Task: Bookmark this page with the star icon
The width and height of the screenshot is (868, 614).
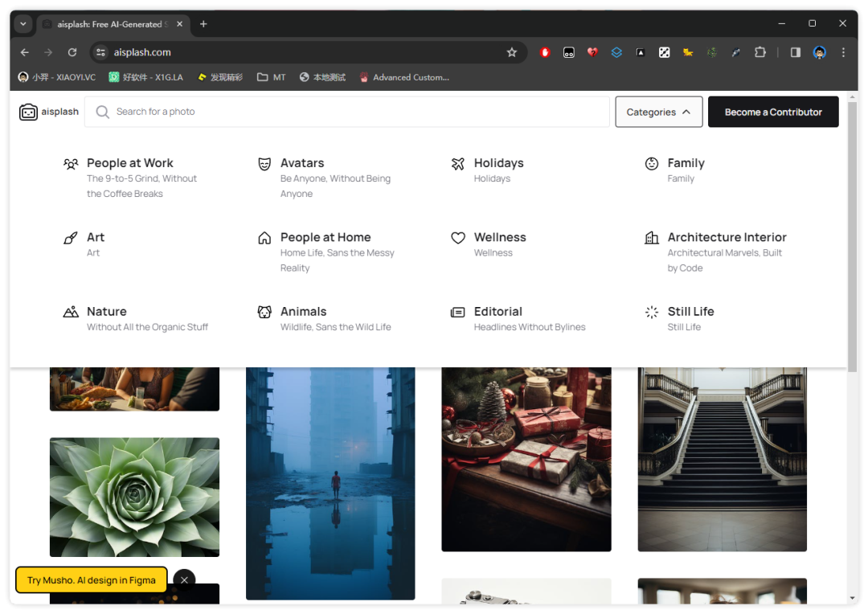Action: [511, 52]
